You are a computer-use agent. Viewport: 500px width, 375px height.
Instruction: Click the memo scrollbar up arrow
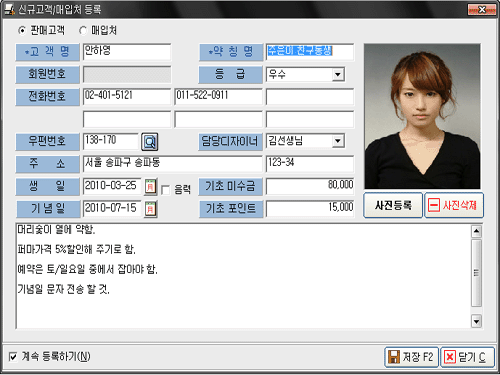(476, 231)
